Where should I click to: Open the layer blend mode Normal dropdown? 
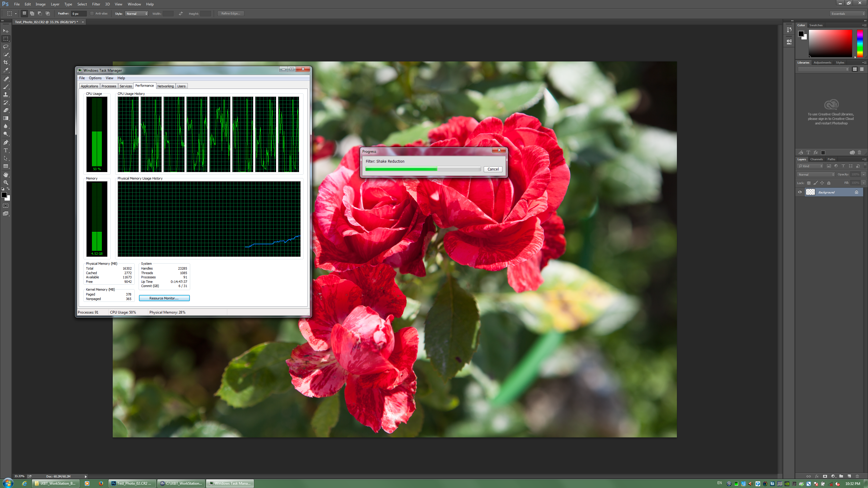tap(816, 174)
